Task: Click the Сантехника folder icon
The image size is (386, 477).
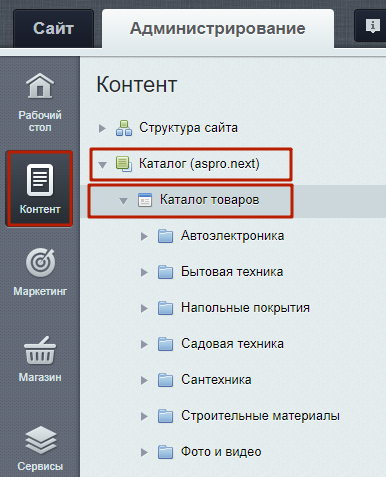Action: pos(165,380)
